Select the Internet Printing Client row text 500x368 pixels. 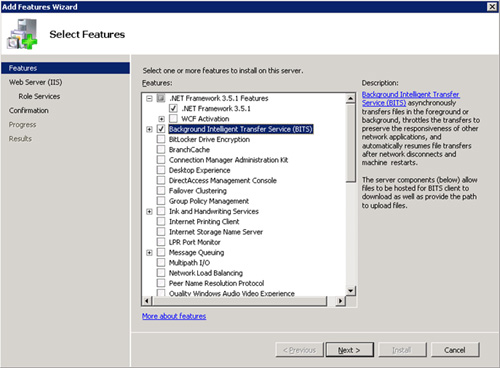[x=204, y=222]
